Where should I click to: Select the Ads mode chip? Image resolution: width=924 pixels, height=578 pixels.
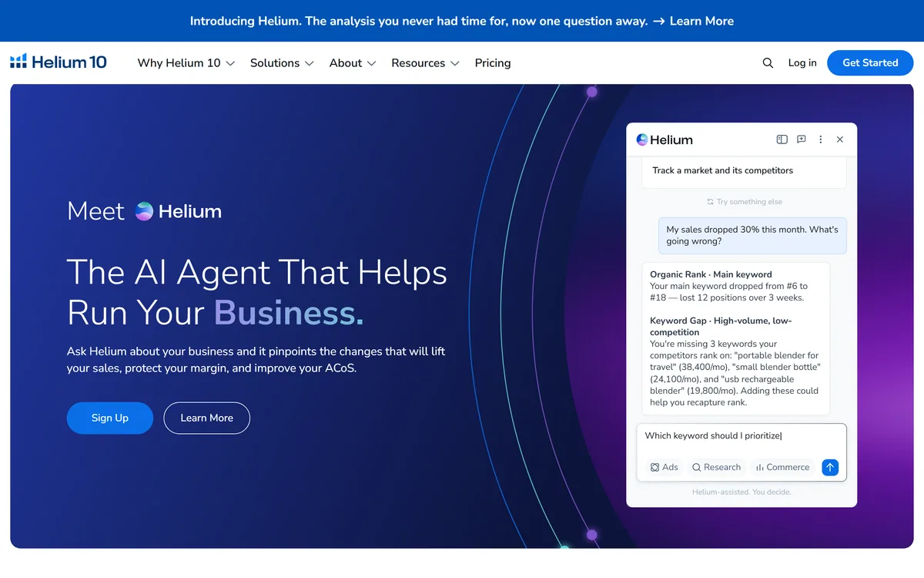[x=664, y=467]
